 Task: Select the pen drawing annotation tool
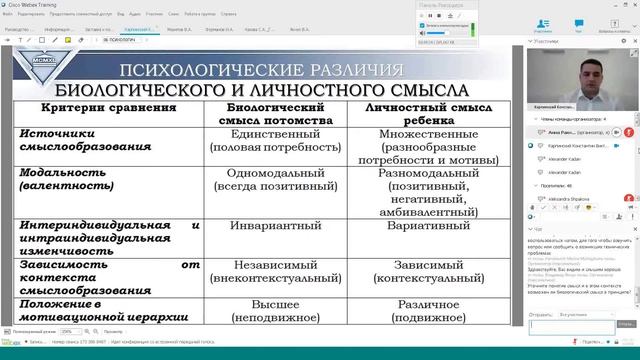tap(55, 40)
